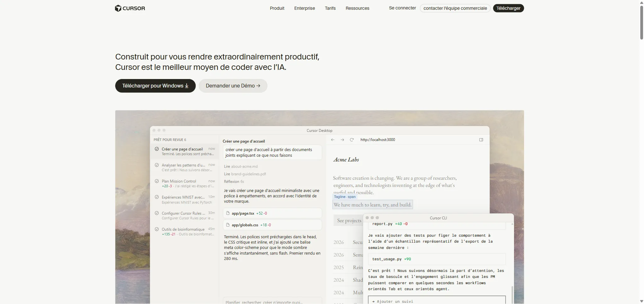This screenshot has width=644, height=304.
Task: Click check icon for Configurer Cursor Rules
Action: (x=157, y=213)
